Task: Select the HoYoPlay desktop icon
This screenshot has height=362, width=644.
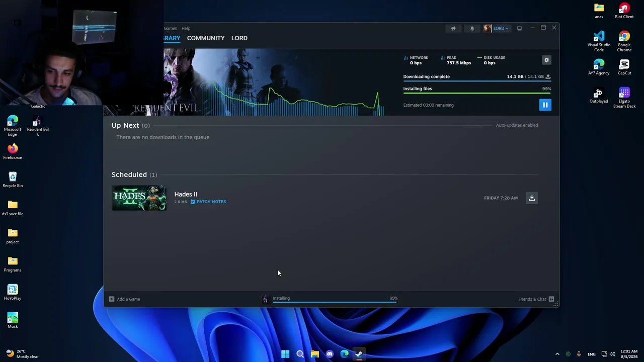Action: tap(13, 292)
